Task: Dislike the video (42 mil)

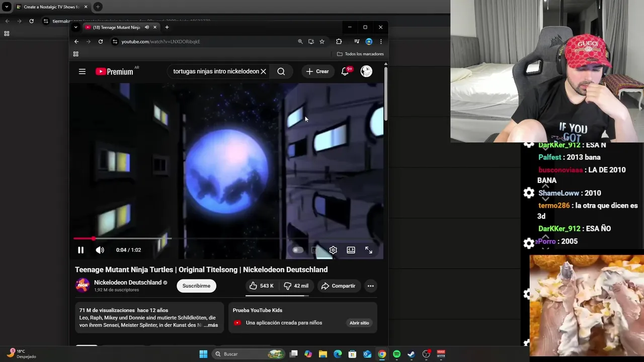Action: coord(296,286)
